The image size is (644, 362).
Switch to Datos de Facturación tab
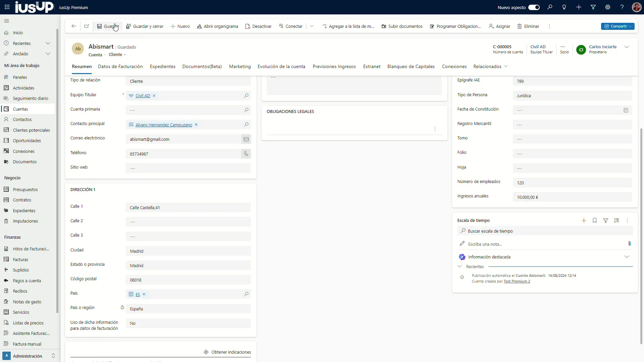(x=120, y=66)
